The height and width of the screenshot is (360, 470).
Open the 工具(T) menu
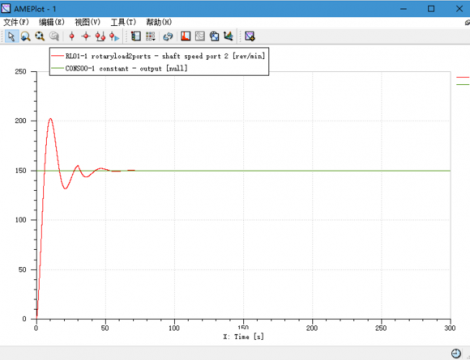(123, 22)
